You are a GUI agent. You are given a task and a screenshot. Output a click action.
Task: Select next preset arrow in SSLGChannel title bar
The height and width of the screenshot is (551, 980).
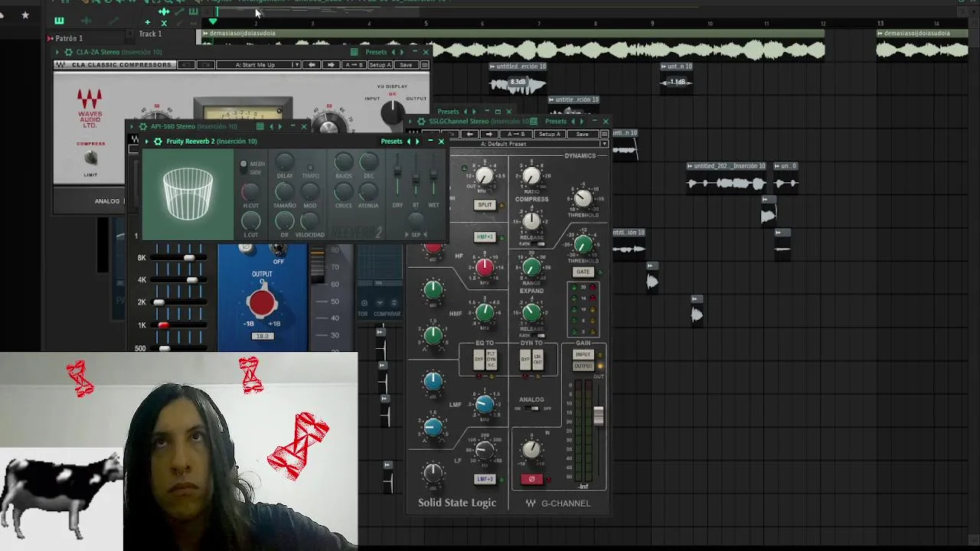pos(582,122)
